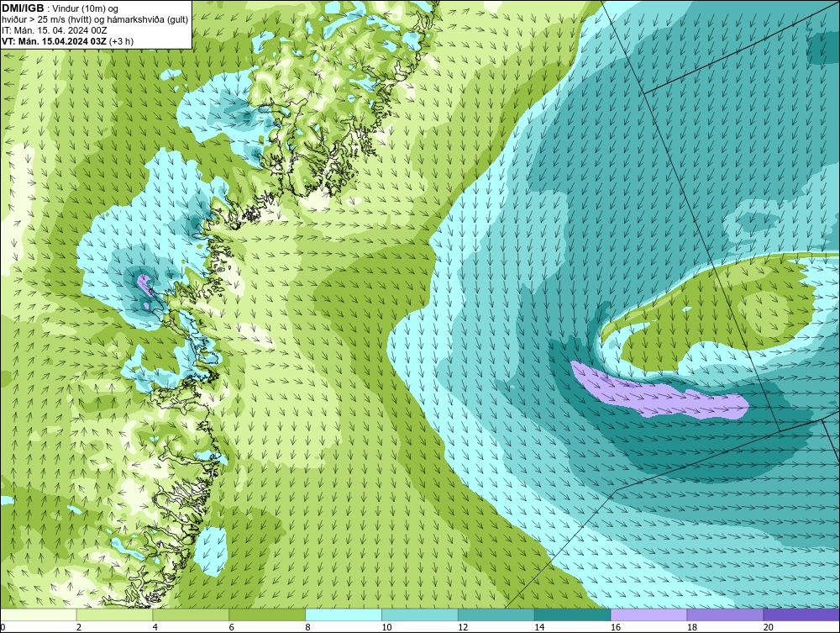Select the 6–8 m/s dark green swatch
This screenshot has height=633, width=840.
[267, 615]
